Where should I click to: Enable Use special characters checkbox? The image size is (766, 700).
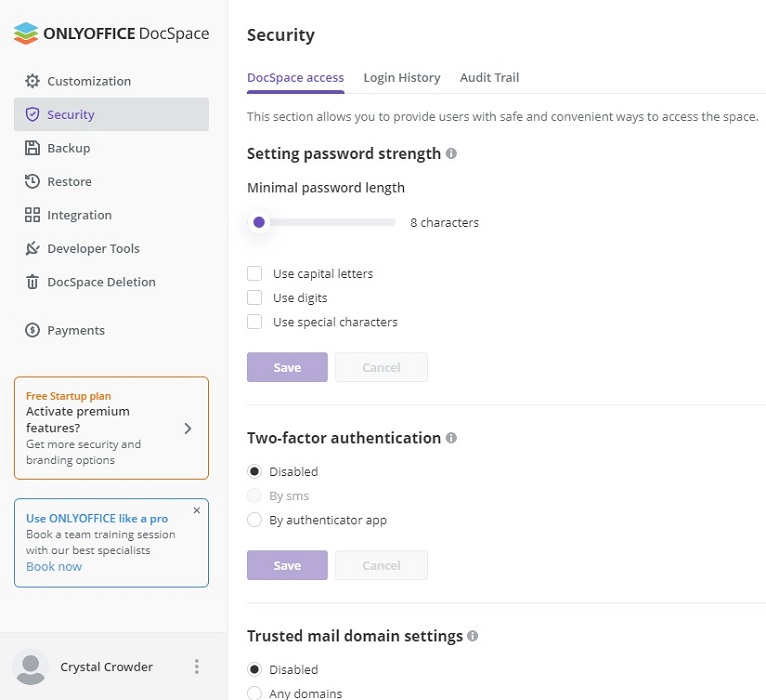pos(255,322)
